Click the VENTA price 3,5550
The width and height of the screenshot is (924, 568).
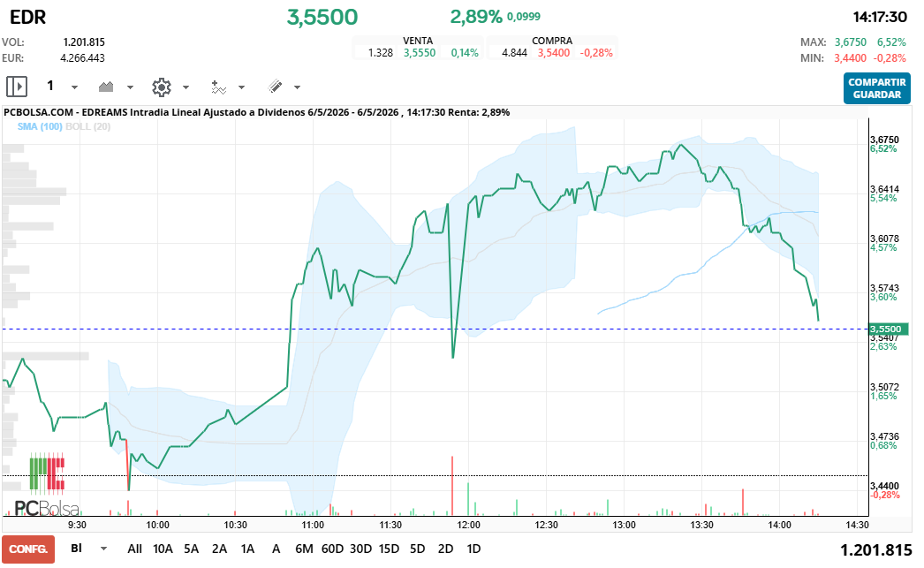click(x=420, y=52)
